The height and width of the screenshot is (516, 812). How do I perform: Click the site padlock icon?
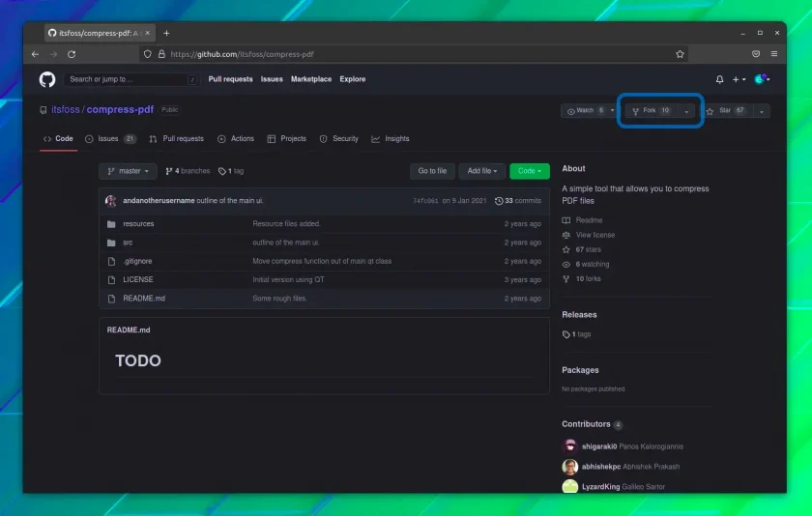161,54
